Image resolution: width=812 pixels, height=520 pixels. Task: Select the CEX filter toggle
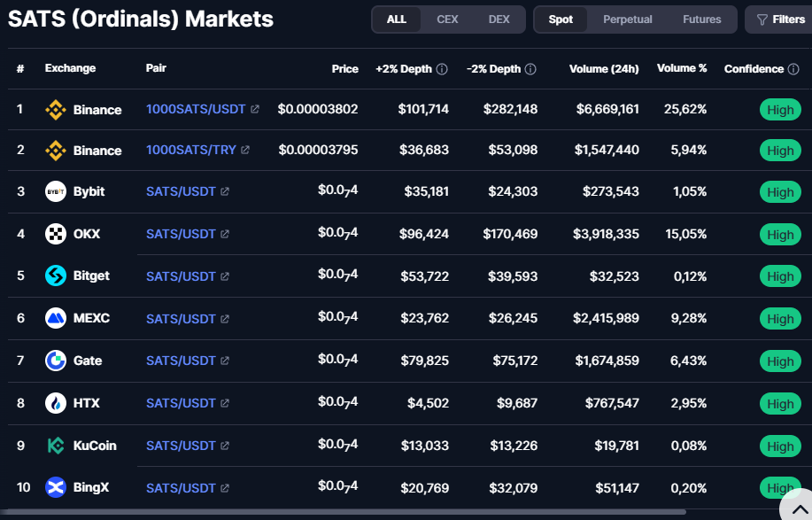[x=447, y=19]
